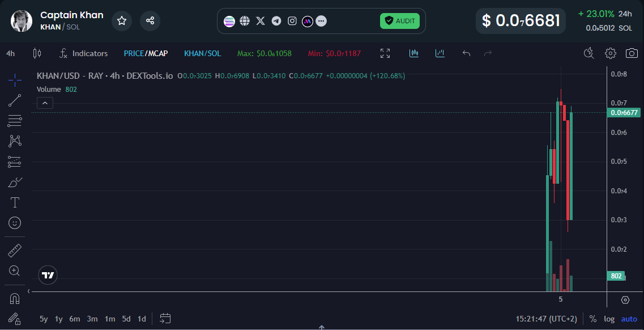Open the emoji icons tool
The width and height of the screenshot is (644, 330).
tap(15, 223)
